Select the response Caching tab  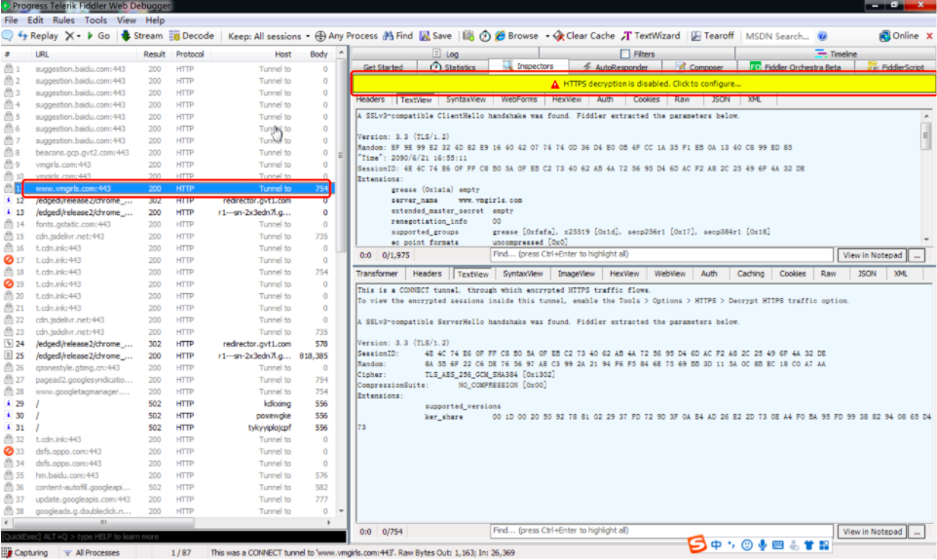pyautogui.click(x=751, y=274)
